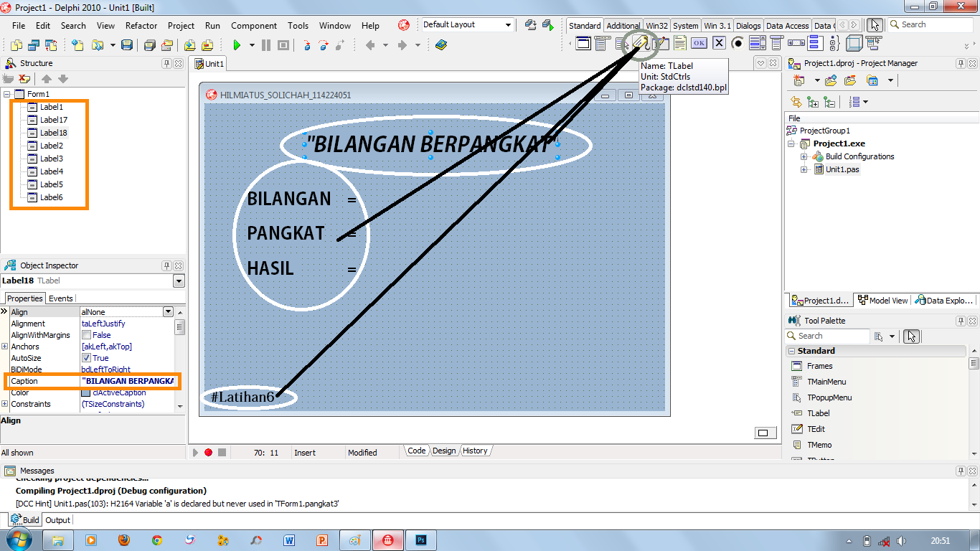
Task: Switch to the Win32 component tab
Action: click(656, 26)
